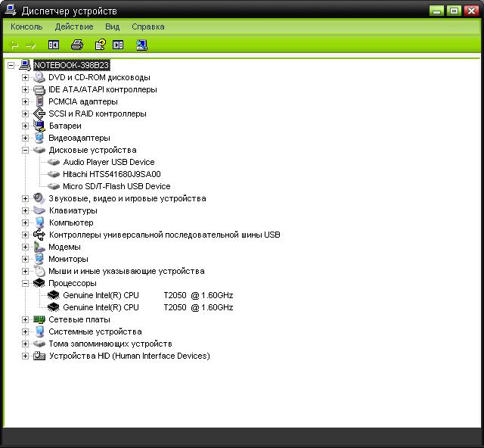Toggle the console tree pane icon

pyautogui.click(x=54, y=45)
